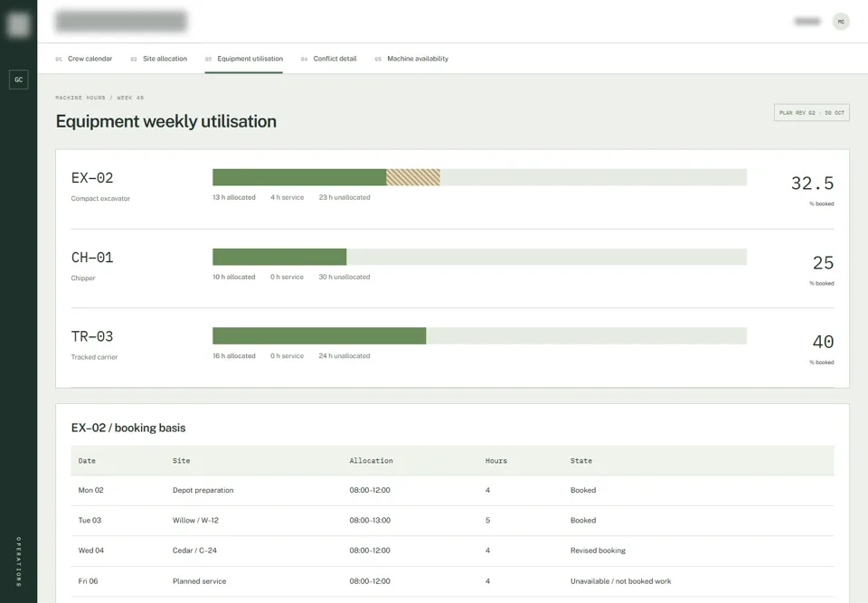
Task: Click the Chipper subtitle
Action: tap(83, 278)
